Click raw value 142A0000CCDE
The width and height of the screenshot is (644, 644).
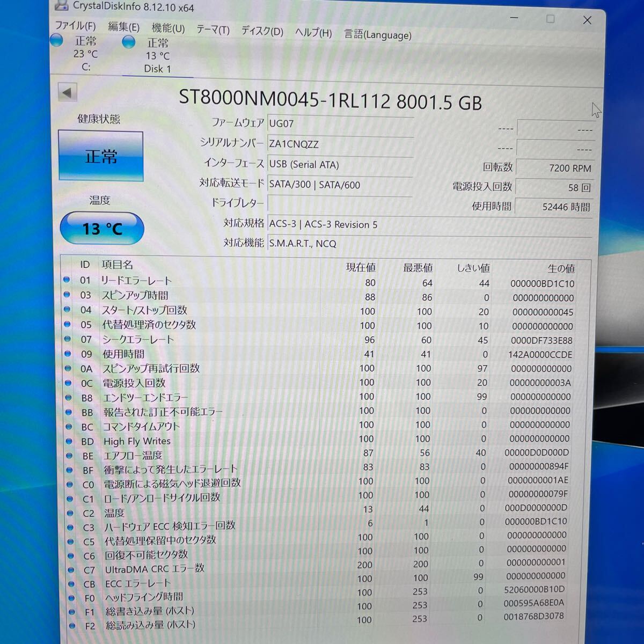pos(540,355)
